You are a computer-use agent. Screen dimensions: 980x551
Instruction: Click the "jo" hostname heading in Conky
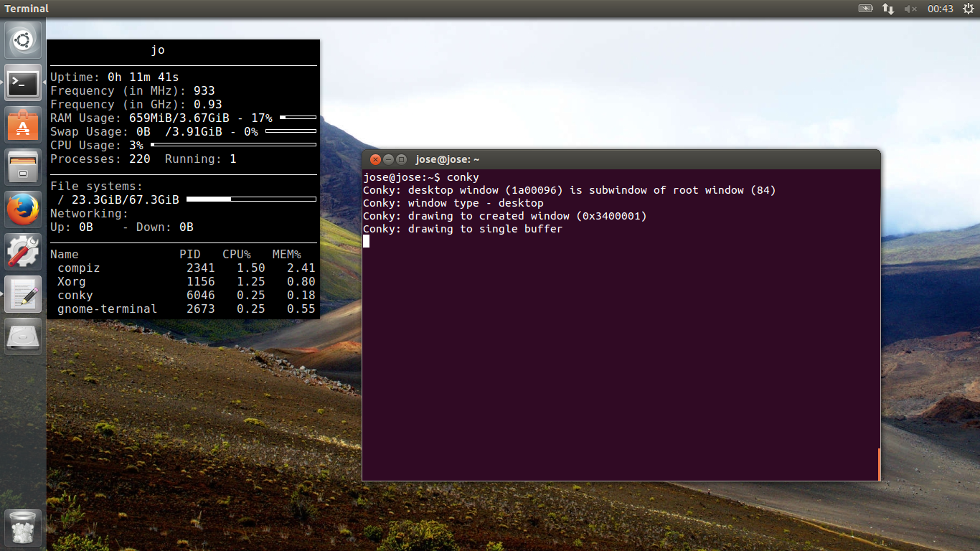pyautogui.click(x=158, y=50)
